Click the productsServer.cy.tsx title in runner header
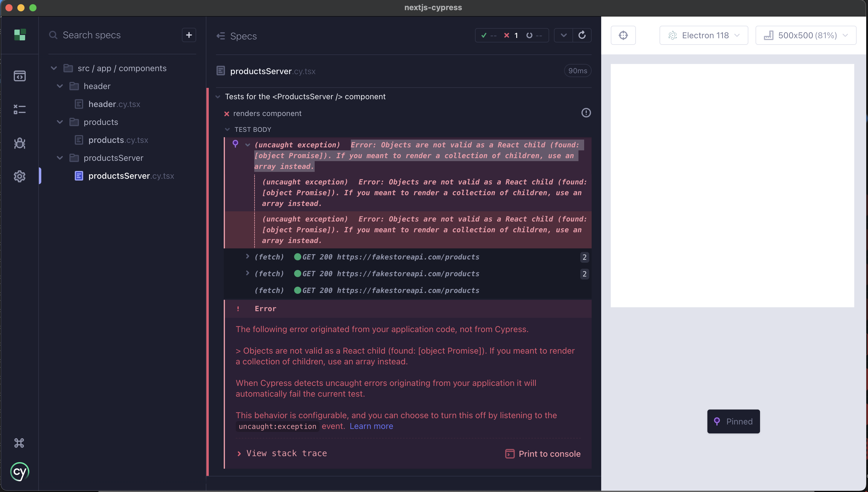Viewport: 868px width, 492px height. (x=272, y=71)
